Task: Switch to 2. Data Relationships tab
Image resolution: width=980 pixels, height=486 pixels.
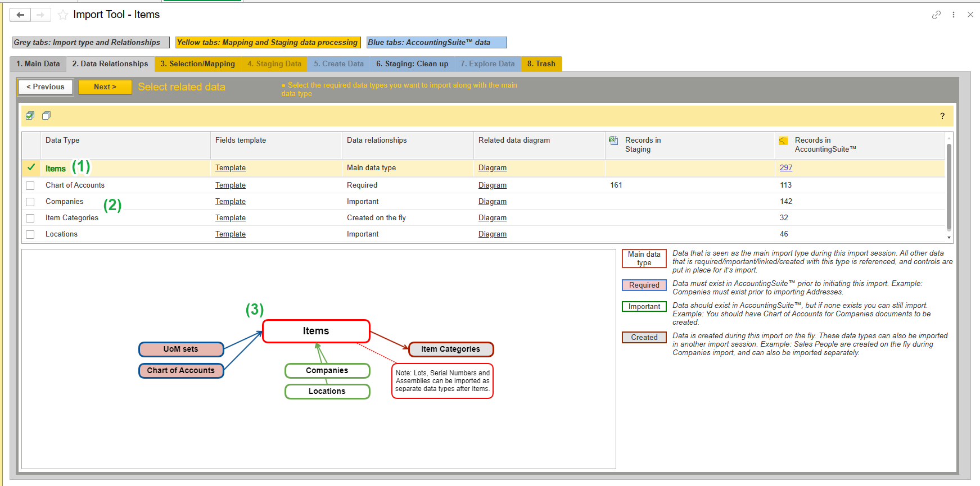Action: (x=110, y=64)
